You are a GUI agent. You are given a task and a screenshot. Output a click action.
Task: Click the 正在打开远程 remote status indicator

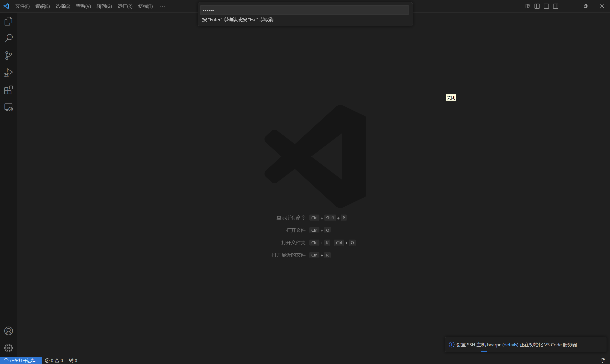click(x=21, y=360)
